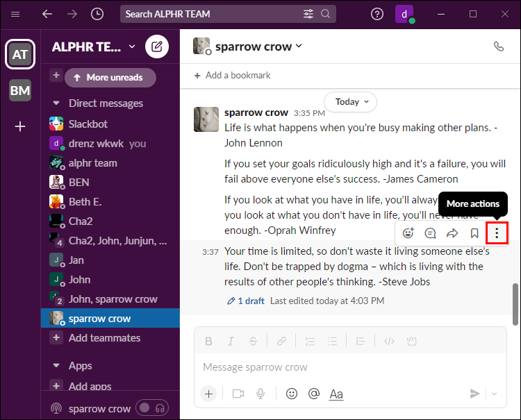This screenshot has width=521, height=420.
Task: Reply in thread icon
Action: (430, 233)
